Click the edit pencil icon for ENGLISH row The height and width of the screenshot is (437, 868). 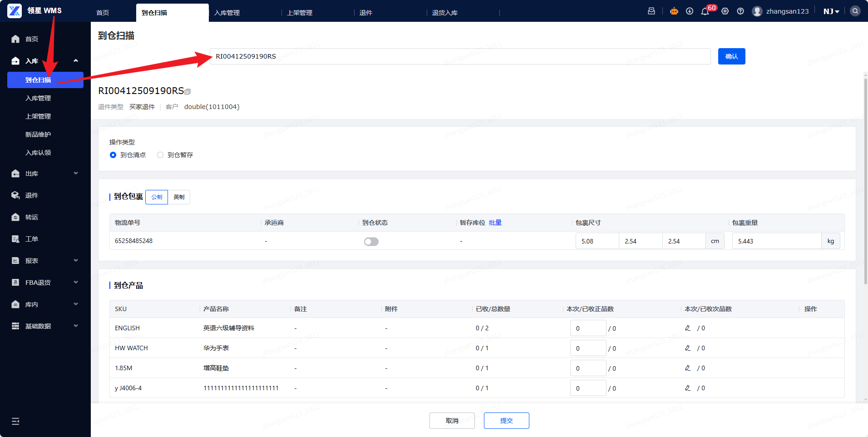[x=688, y=328]
